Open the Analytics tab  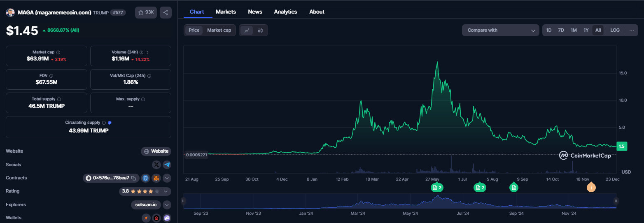click(x=285, y=12)
